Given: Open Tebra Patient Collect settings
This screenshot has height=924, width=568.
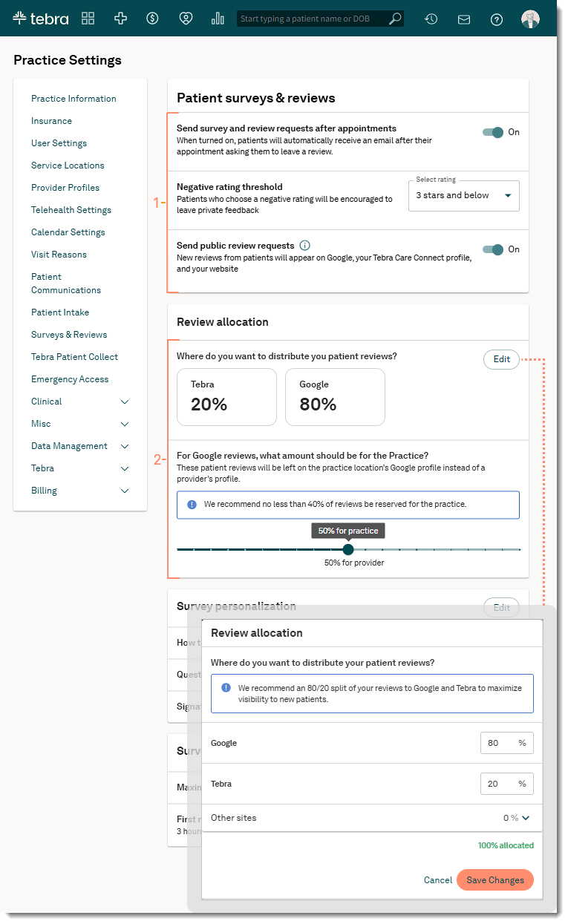Looking at the screenshot, I should click(x=74, y=357).
